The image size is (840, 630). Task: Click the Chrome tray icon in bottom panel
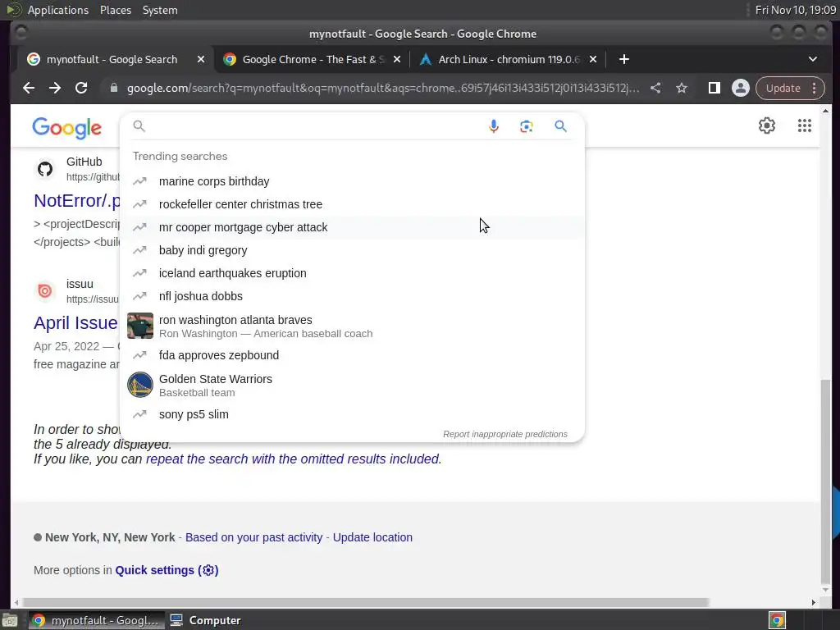[777, 620]
